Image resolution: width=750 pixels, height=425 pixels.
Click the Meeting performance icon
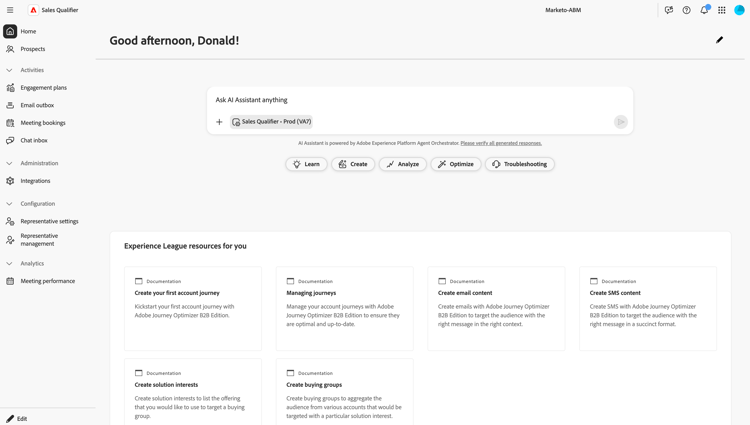10,281
